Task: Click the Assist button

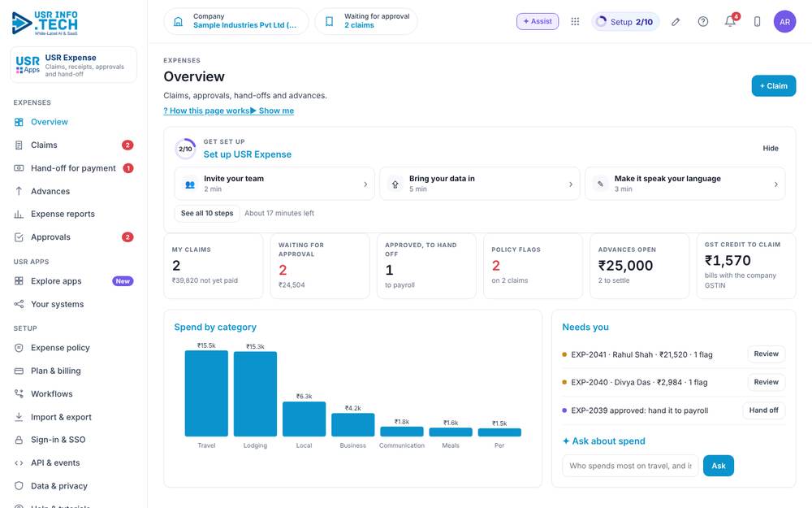Action: [537, 21]
